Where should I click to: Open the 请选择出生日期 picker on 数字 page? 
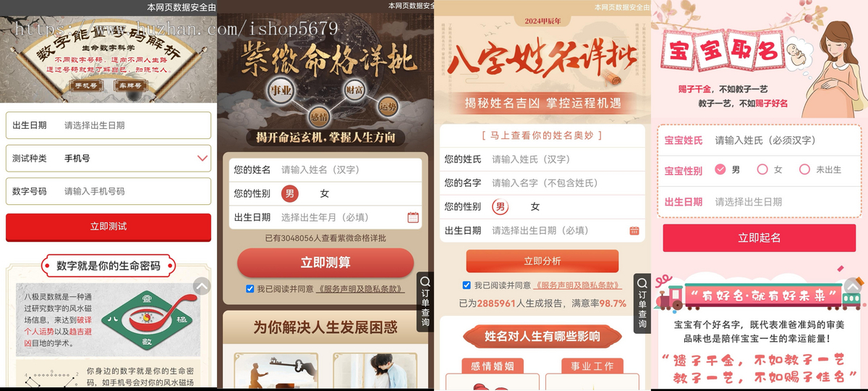[x=109, y=125]
